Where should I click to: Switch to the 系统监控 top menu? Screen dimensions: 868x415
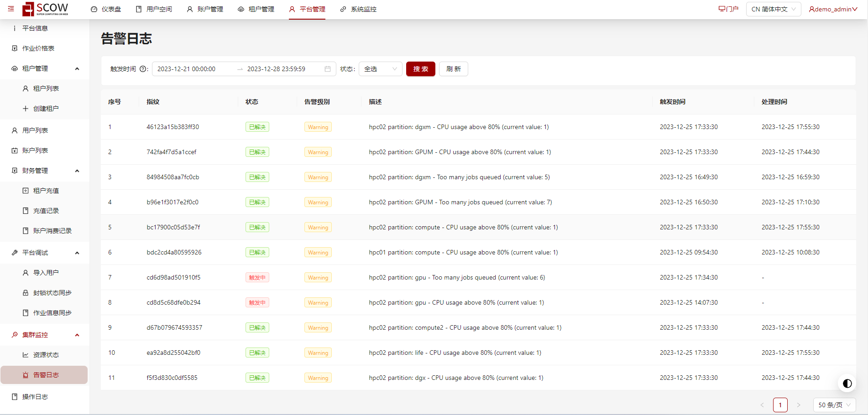point(358,9)
